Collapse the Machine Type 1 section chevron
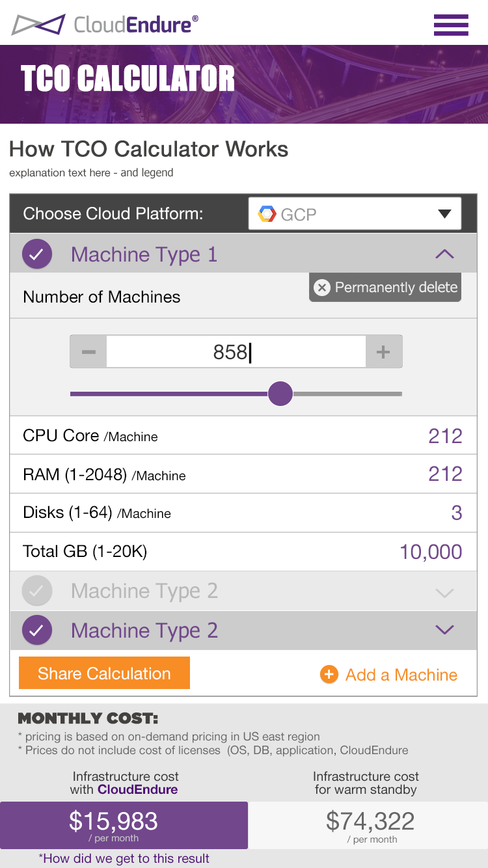 [444, 254]
